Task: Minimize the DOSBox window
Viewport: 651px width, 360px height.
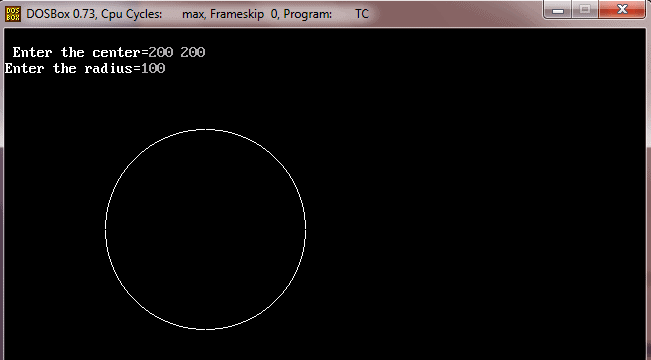Action: (558, 10)
